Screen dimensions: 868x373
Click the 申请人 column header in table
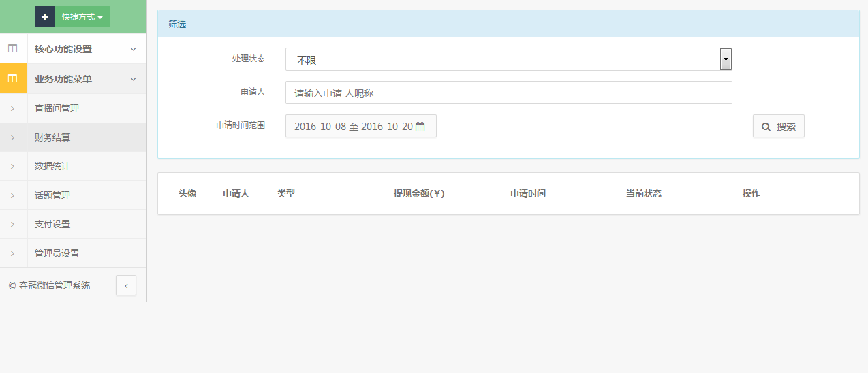(x=236, y=193)
